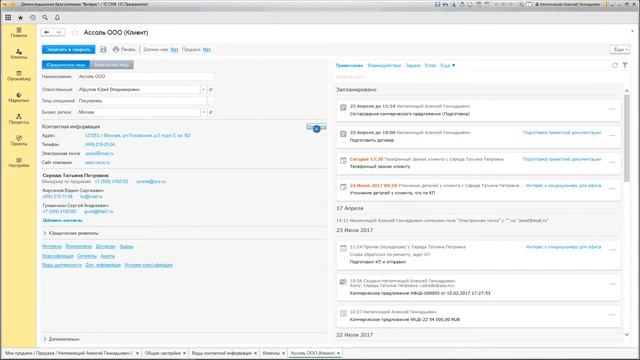
Task: Click the activity feed scrollbar thumb
Action: [627, 138]
